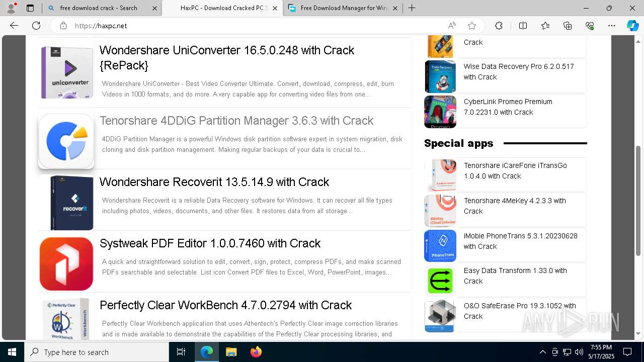
Task: Click the UniConverter box thumbnail
Action: click(66, 72)
